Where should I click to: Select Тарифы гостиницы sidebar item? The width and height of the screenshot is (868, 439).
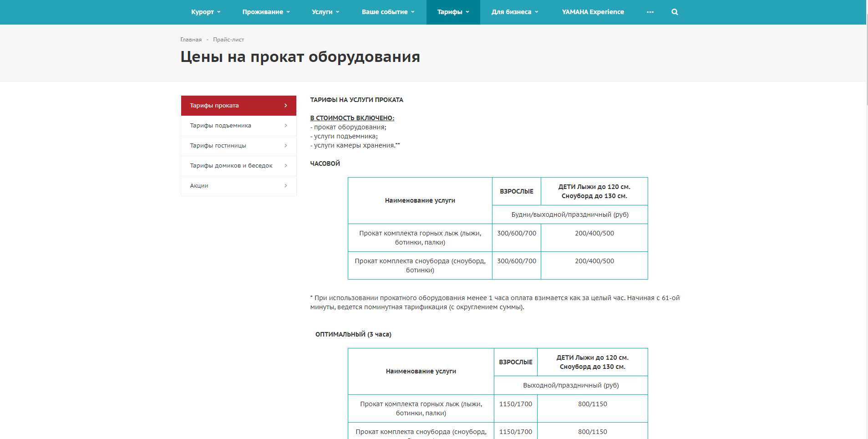239,146
